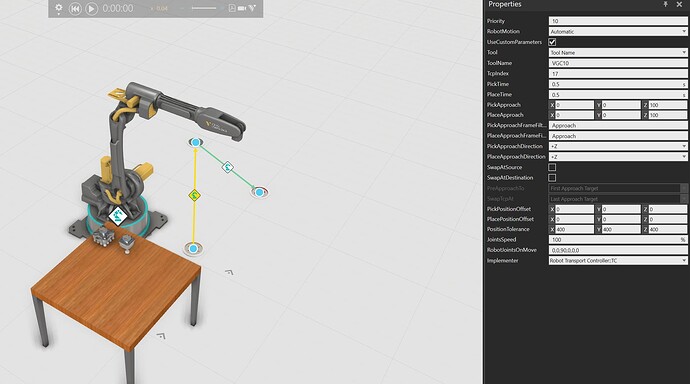Open the RobotMotion dropdown
The image size is (690, 384).
tap(618, 32)
